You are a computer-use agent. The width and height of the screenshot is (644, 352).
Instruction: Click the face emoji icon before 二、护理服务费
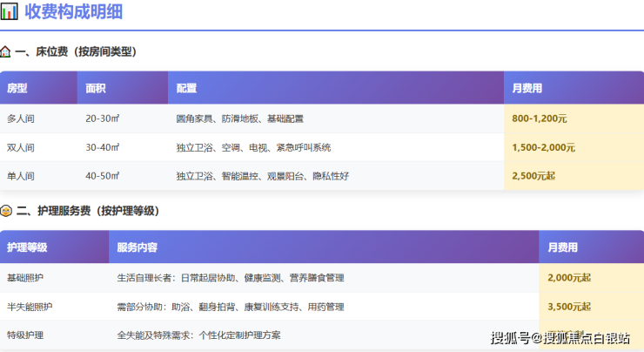point(6,211)
